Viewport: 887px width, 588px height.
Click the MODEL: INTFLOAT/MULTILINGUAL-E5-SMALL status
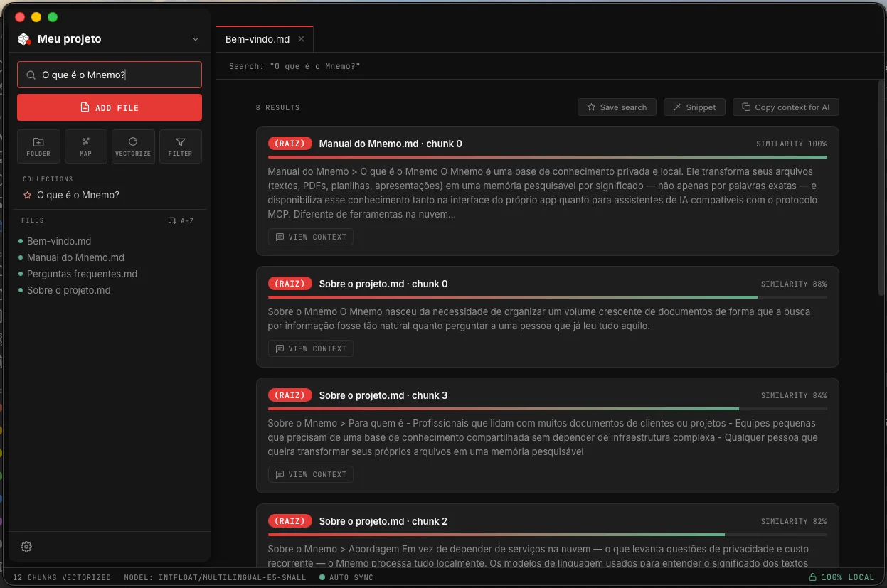coord(215,577)
